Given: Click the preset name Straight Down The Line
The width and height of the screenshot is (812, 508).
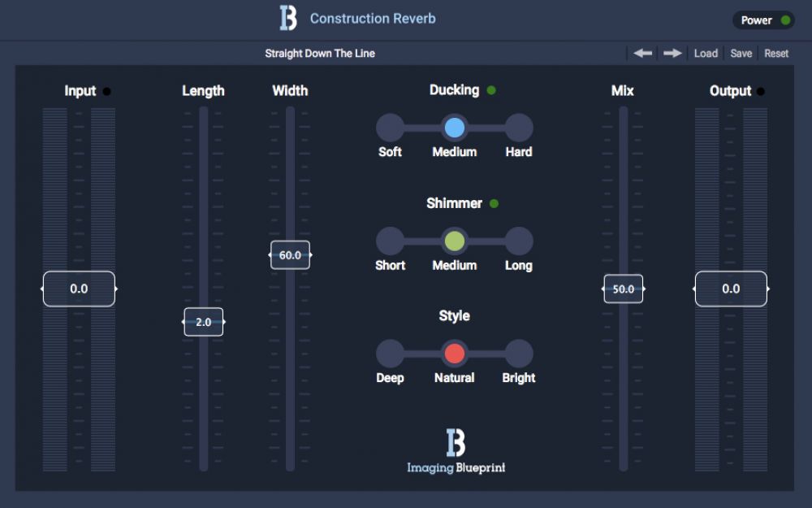Looking at the screenshot, I should 320,54.
